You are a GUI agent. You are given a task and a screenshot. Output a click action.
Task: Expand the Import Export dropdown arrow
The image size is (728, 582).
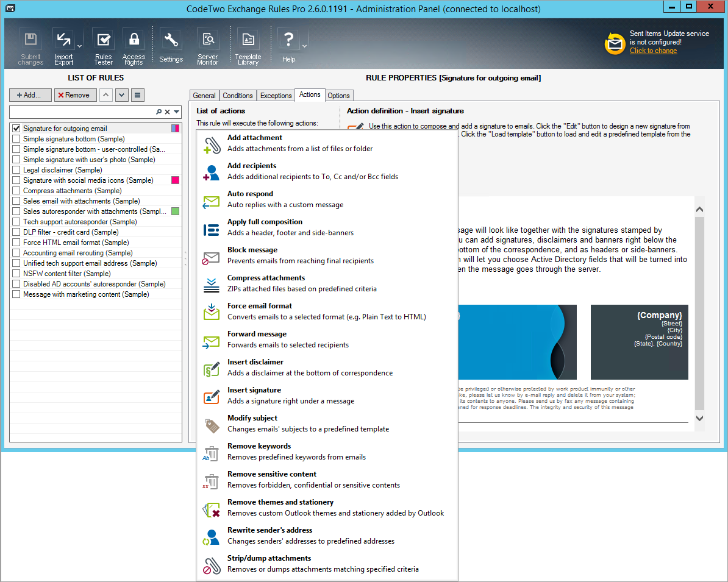point(79,46)
